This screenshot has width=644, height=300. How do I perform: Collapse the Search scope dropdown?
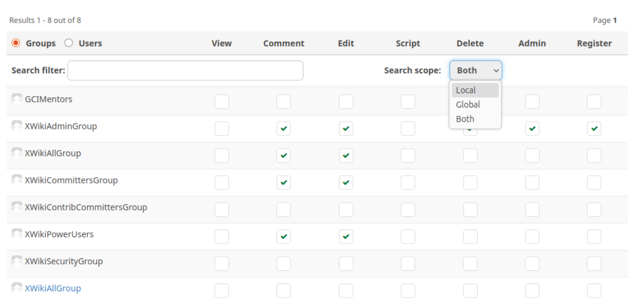475,70
